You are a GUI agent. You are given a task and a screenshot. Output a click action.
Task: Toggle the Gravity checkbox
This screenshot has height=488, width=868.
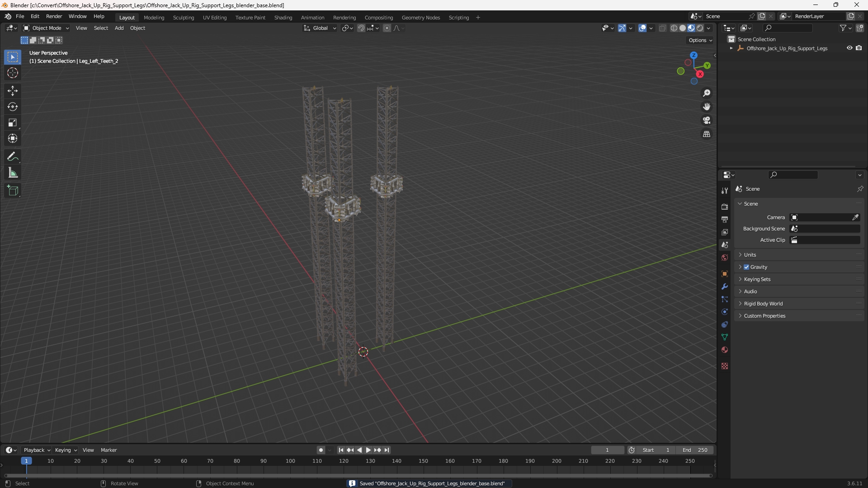(746, 267)
